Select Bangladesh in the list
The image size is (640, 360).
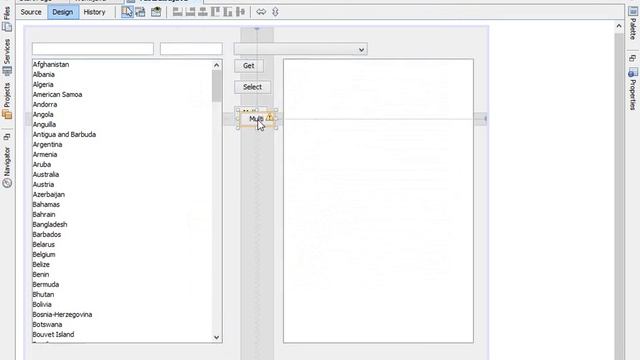pyautogui.click(x=50, y=224)
